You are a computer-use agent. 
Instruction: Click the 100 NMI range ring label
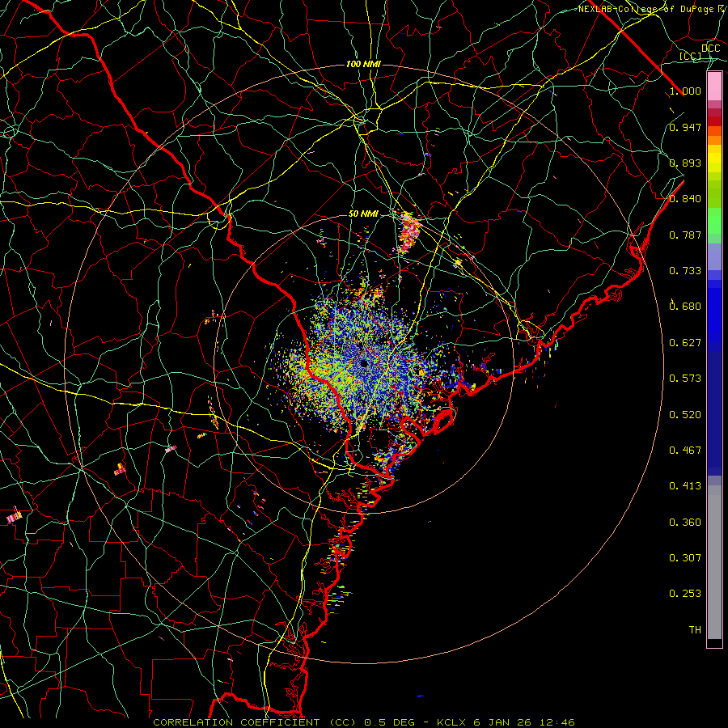363,64
